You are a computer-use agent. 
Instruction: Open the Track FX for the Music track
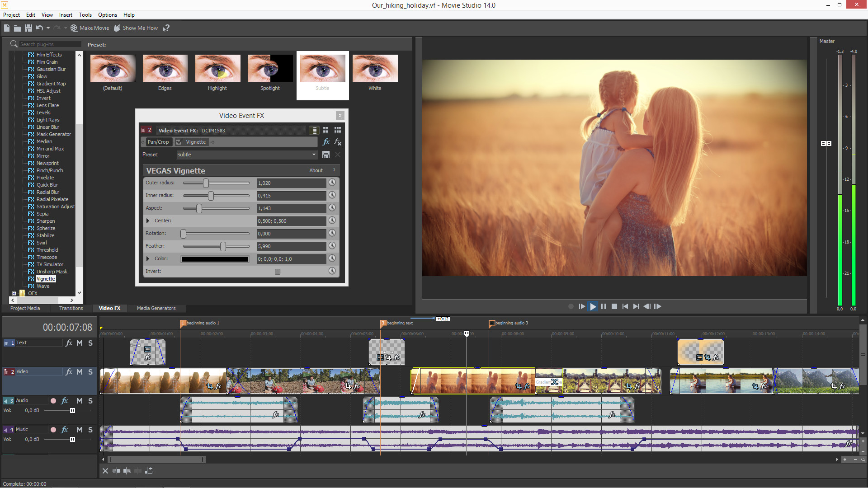(64, 429)
